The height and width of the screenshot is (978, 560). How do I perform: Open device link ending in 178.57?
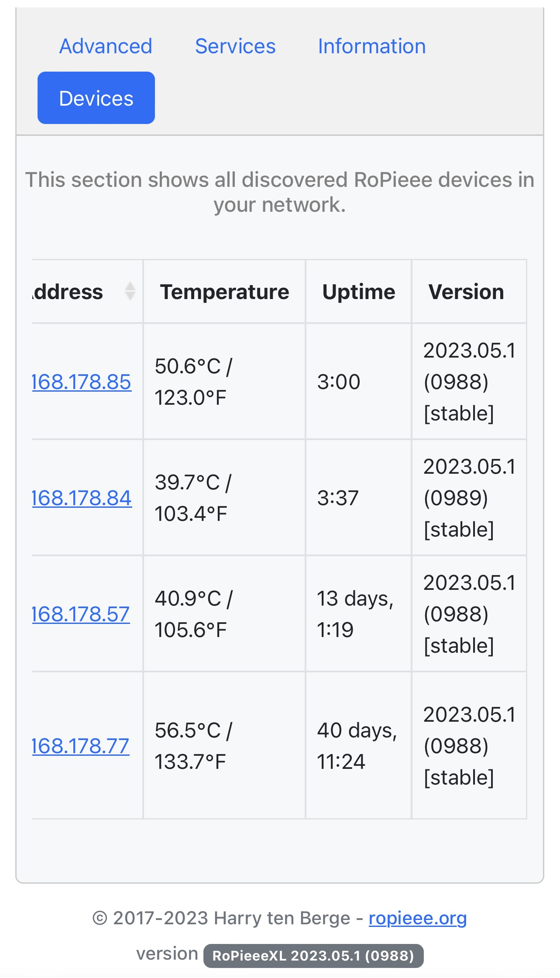81,614
